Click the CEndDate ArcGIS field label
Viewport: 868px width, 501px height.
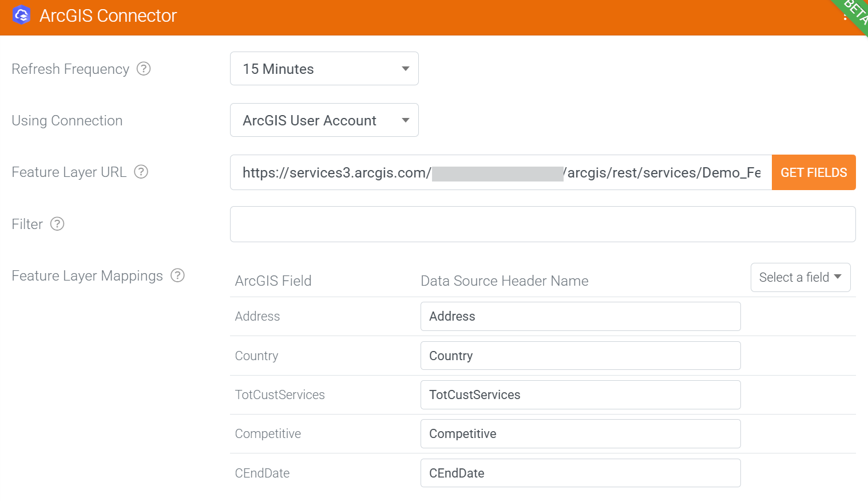262,473
